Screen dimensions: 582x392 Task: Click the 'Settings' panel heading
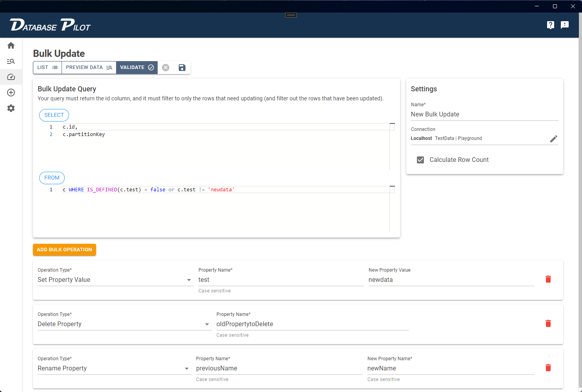click(x=424, y=89)
